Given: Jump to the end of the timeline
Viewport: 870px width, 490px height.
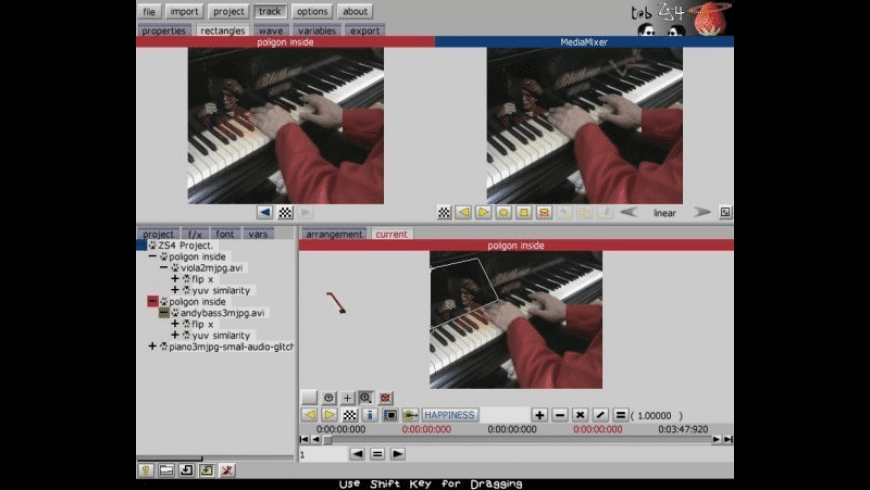Looking at the screenshot, I should click(728, 439).
